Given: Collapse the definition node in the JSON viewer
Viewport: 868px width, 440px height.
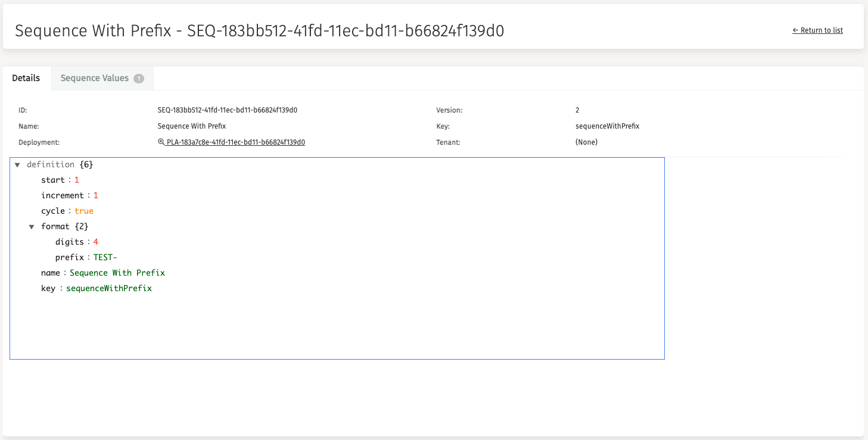Looking at the screenshot, I should [x=17, y=164].
